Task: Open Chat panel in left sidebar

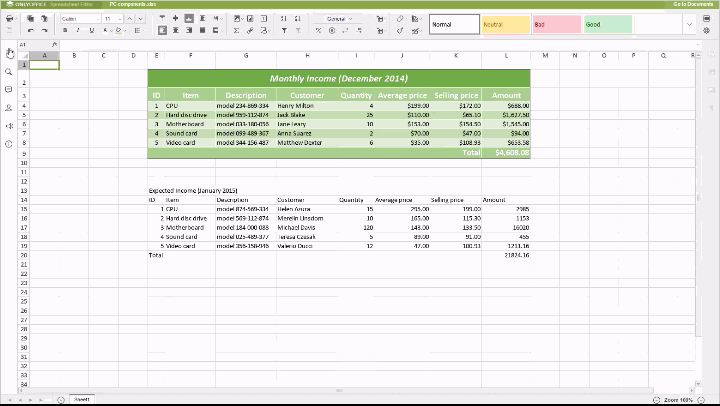Action: 8,108
